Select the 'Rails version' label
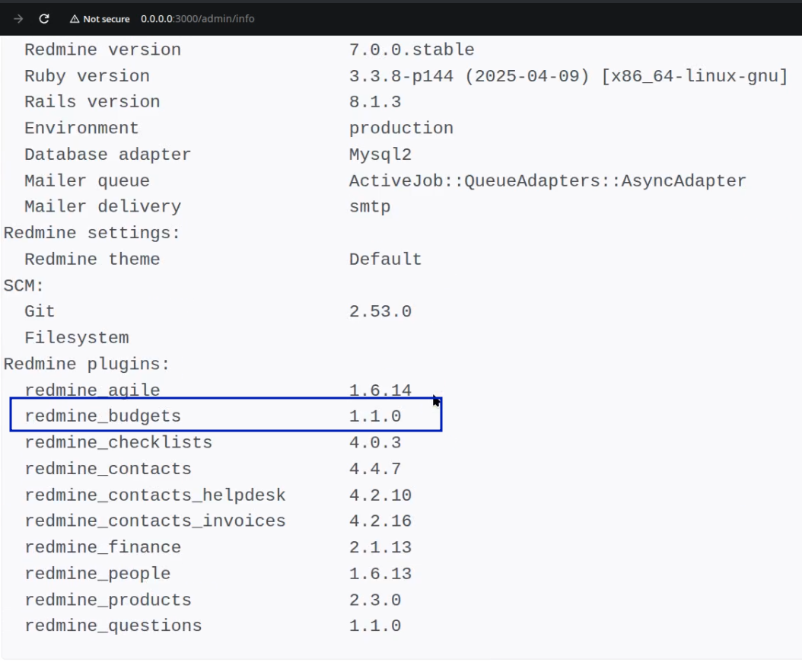Screen dimensions: 802x672 (92, 102)
